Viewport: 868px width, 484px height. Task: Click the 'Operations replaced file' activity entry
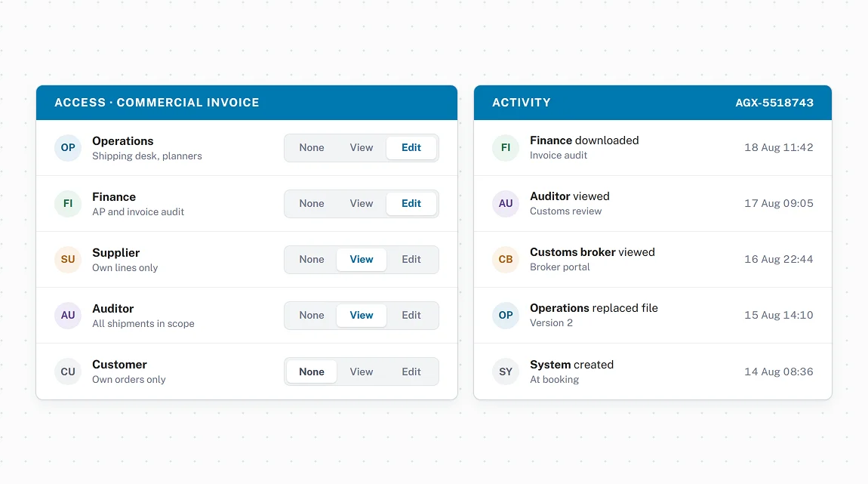tap(653, 316)
